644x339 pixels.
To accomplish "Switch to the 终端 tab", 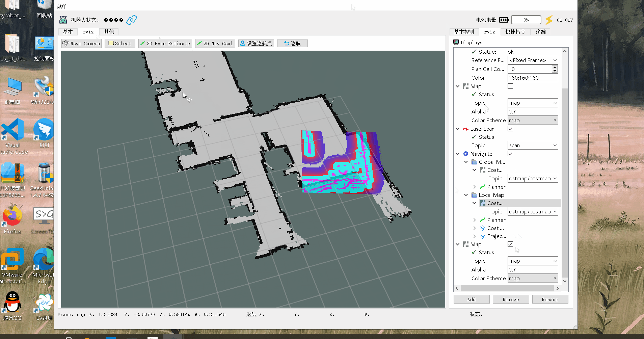I will click(x=540, y=31).
